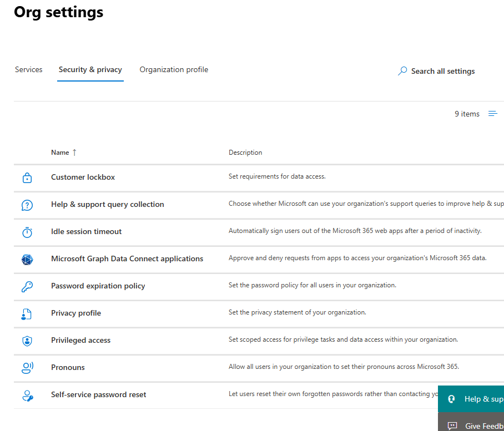Image resolution: width=504 pixels, height=431 pixels.
Task: Switch to the Services tab
Action: 29,70
